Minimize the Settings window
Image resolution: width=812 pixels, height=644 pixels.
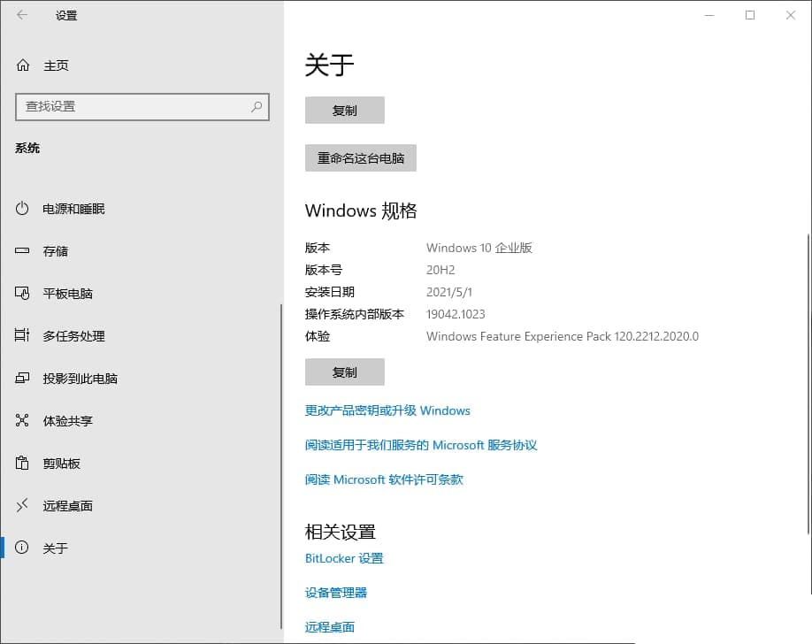click(x=709, y=15)
